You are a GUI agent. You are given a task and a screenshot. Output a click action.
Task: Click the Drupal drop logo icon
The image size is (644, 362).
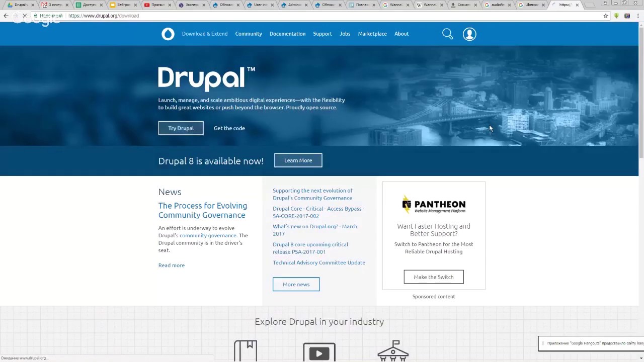click(x=168, y=34)
